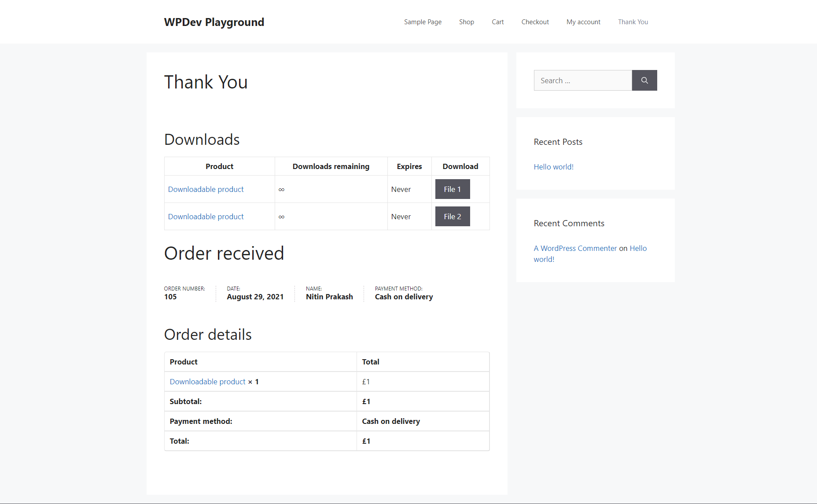Open Sample Page in navigation menu
This screenshot has height=504, width=817.
(423, 22)
